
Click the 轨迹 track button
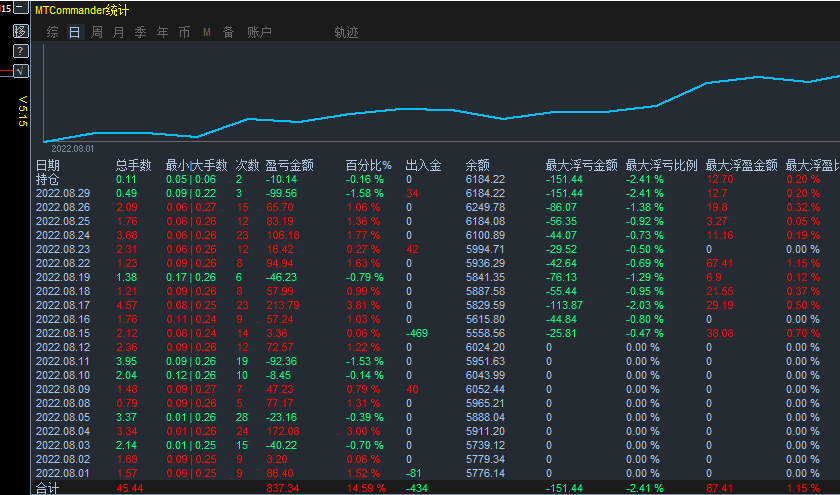pyautogui.click(x=346, y=32)
